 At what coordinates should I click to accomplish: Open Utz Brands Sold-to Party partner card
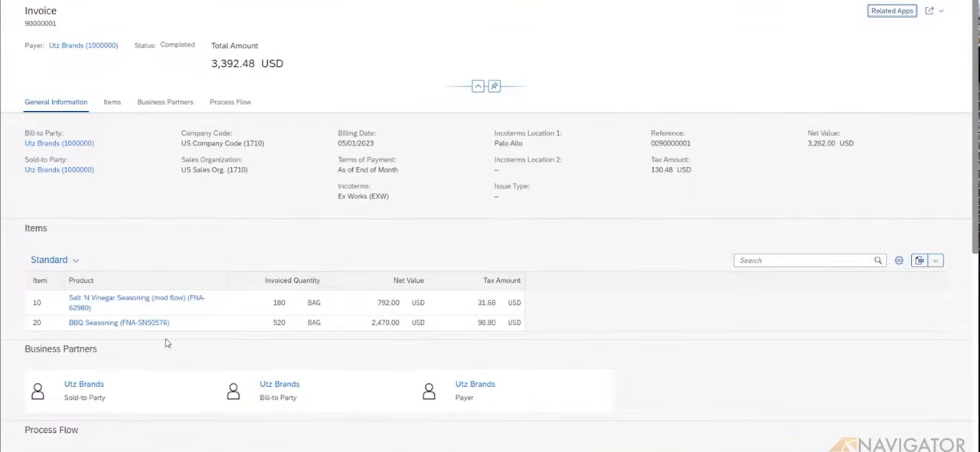[84, 384]
